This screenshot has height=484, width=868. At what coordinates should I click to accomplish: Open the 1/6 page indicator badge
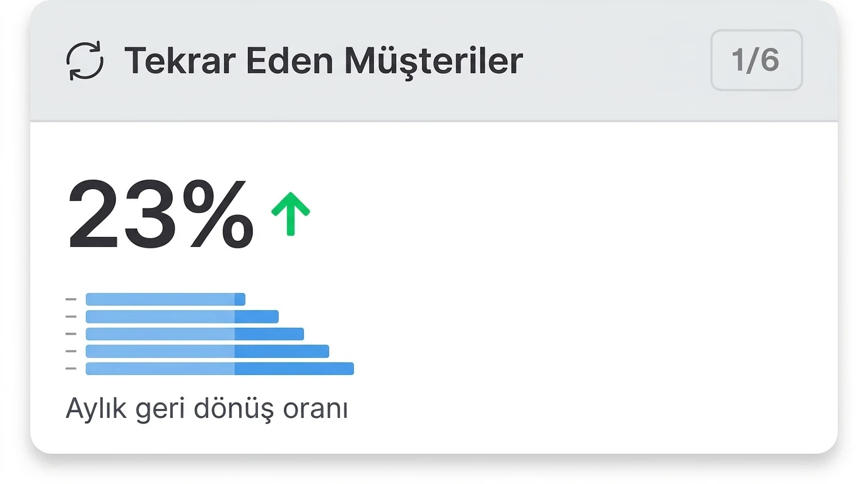pyautogui.click(x=756, y=60)
